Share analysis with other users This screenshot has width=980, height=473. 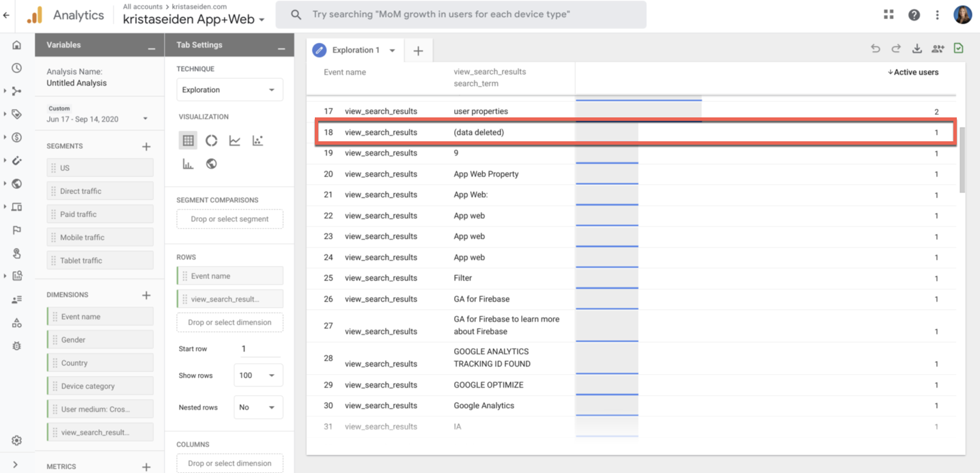pyautogui.click(x=938, y=48)
